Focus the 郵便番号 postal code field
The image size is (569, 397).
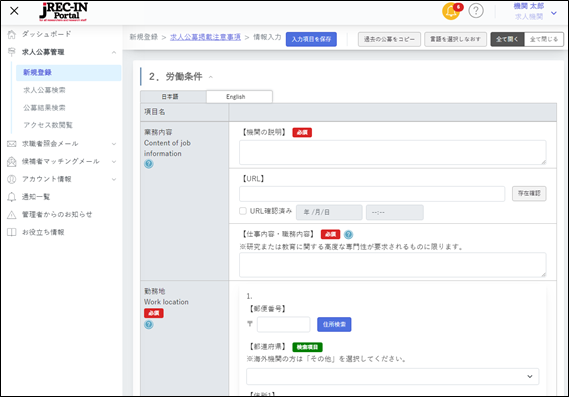click(x=283, y=324)
